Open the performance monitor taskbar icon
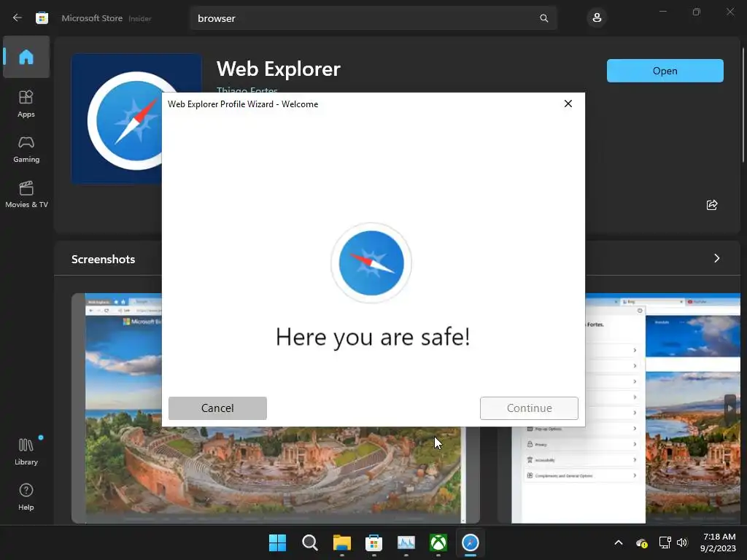 [406, 542]
